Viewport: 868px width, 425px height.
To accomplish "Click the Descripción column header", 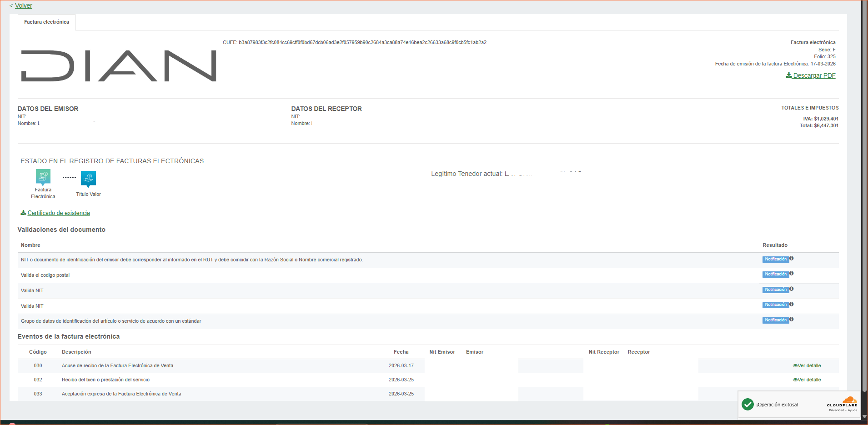I will pos(76,352).
